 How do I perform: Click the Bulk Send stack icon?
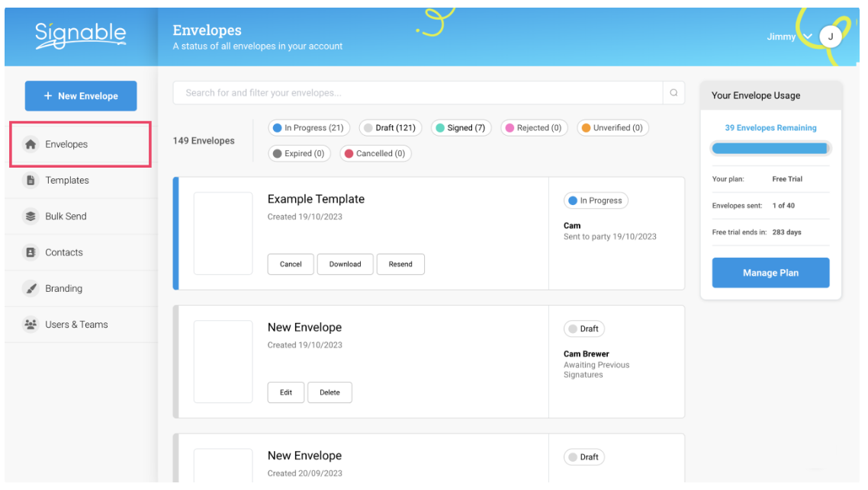point(31,216)
